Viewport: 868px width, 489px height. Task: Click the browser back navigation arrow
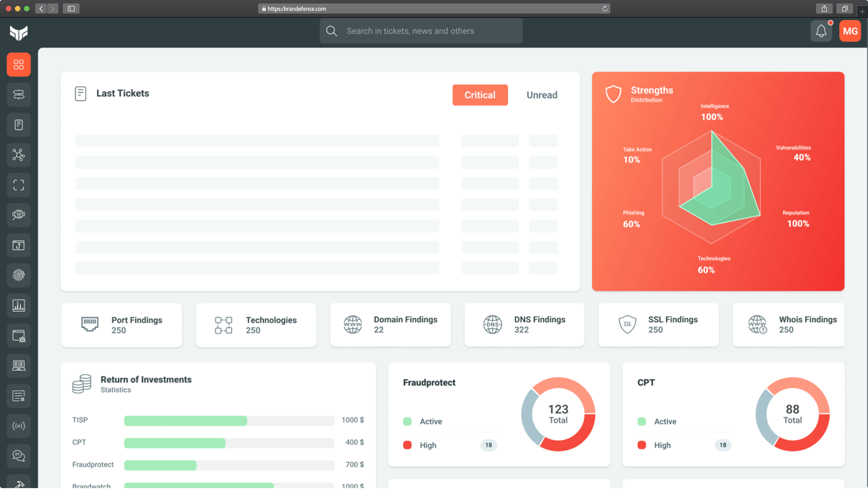point(40,8)
